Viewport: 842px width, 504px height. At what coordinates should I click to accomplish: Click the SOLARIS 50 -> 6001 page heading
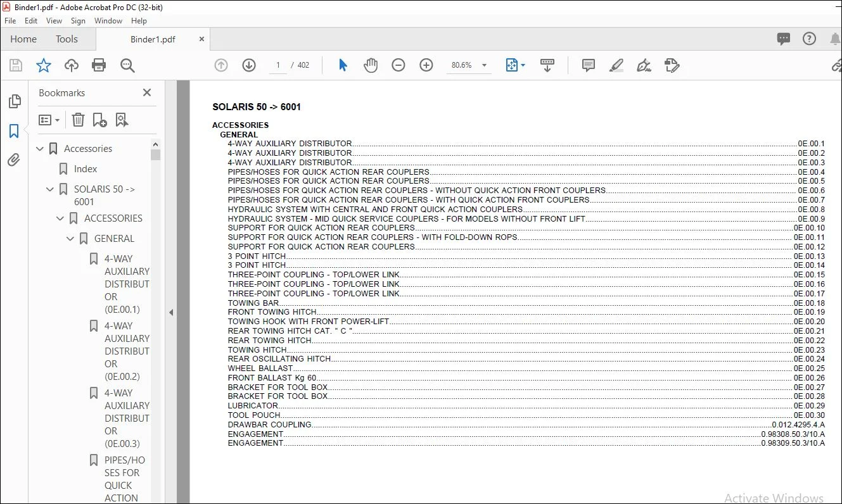pos(257,107)
